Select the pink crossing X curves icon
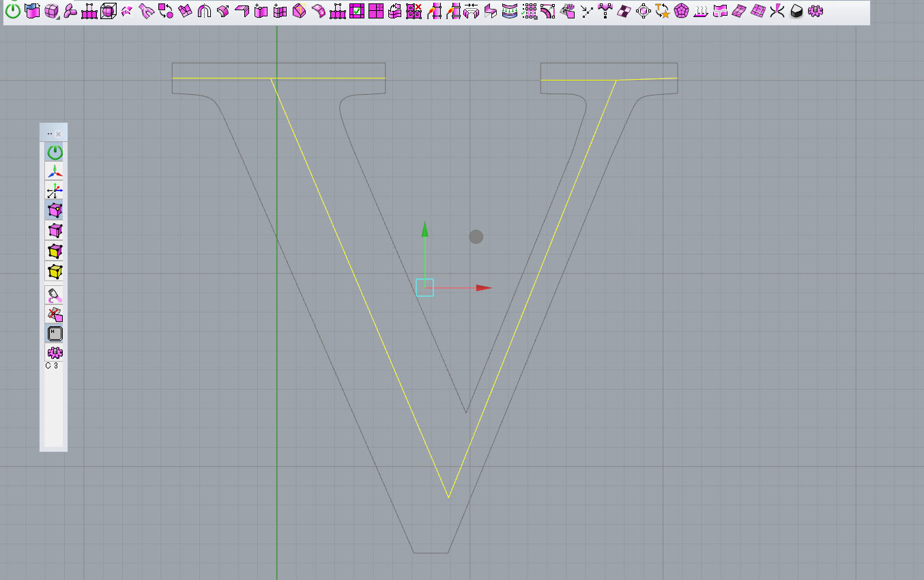The image size is (924, 580). click(x=777, y=12)
